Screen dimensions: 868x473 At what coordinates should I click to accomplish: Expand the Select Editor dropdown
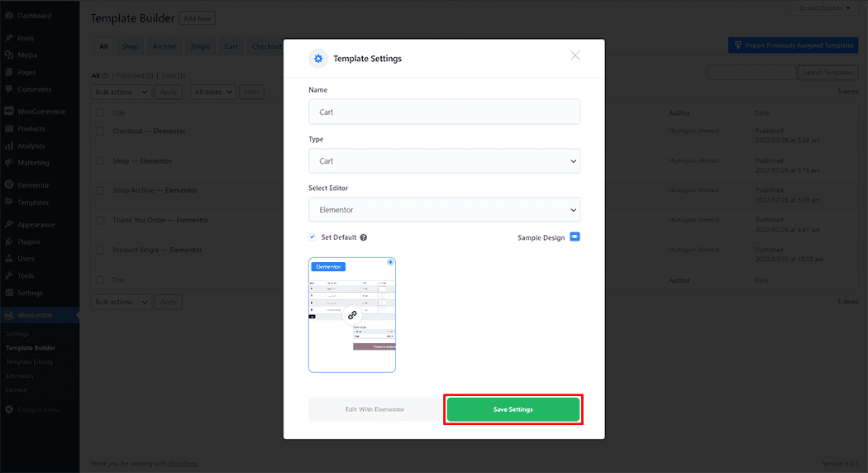click(444, 210)
